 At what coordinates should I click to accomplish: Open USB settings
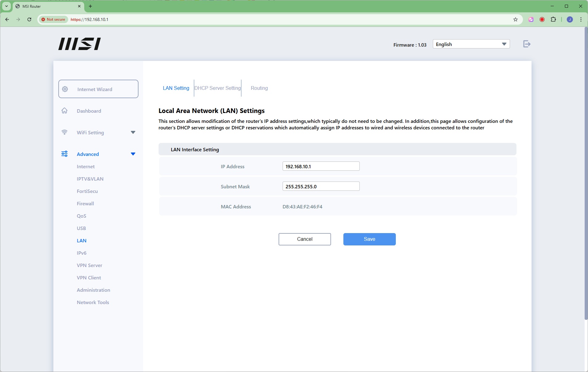coord(81,228)
